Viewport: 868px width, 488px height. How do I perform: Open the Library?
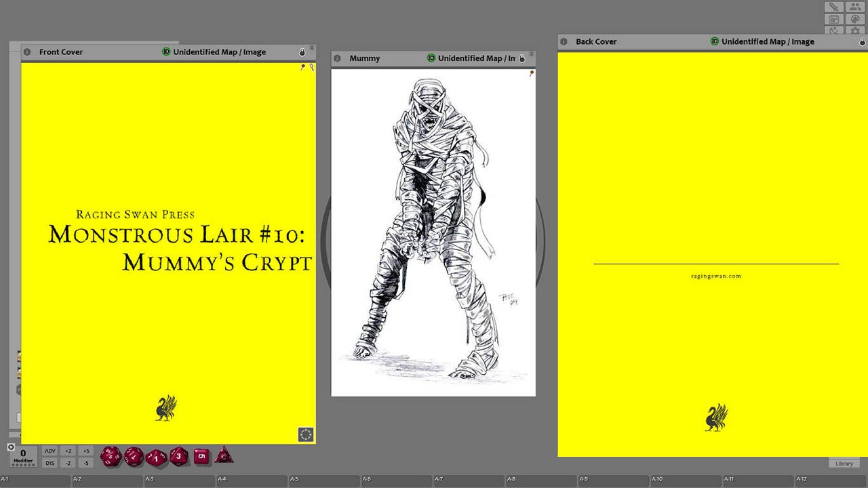click(x=844, y=463)
